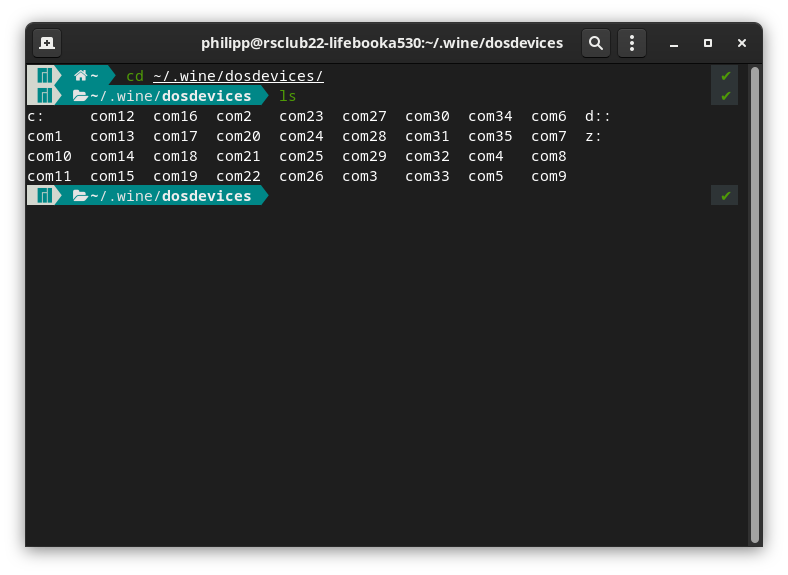The height and width of the screenshot is (575, 788).
Task: Click the 'com33' entry
Action: coord(428,176)
